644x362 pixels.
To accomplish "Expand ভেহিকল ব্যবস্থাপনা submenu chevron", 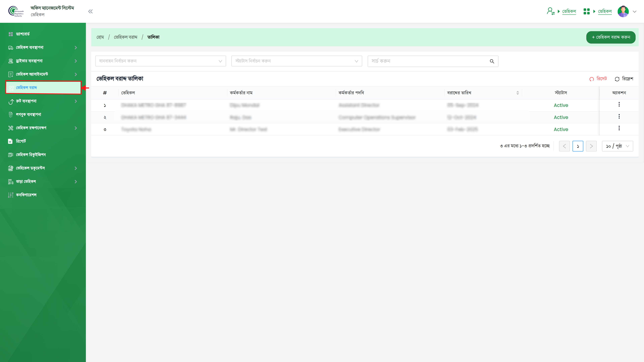I will point(76,48).
